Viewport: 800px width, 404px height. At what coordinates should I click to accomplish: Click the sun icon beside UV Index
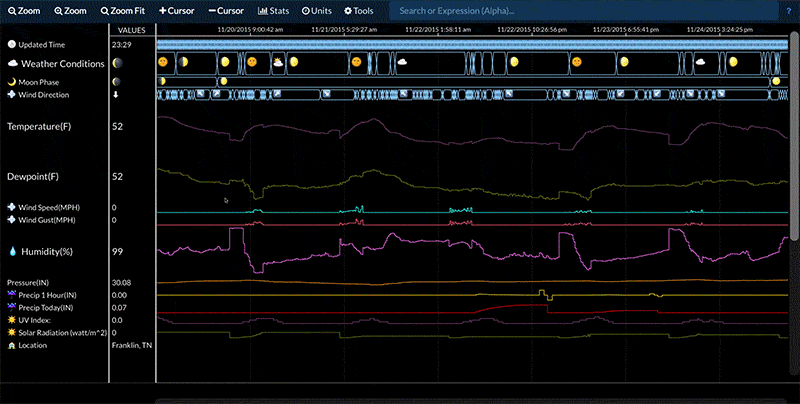[x=12, y=320]
